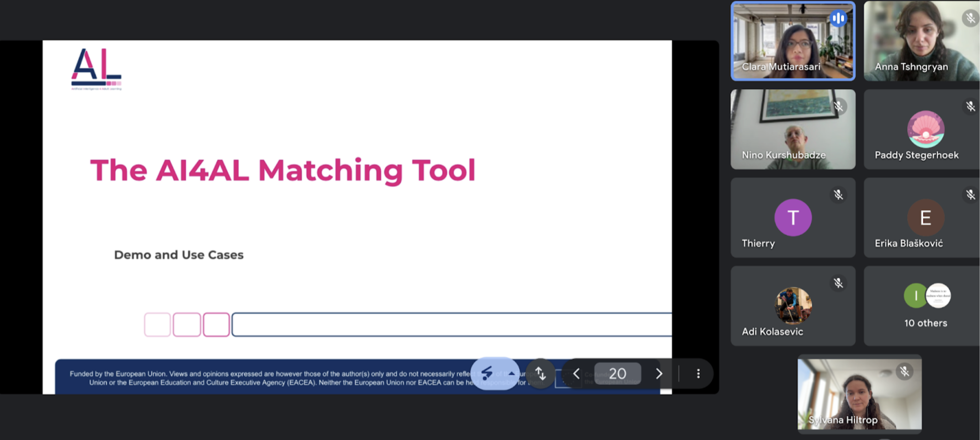Screen dimensions: 980x440
Task: Click Adi Kolasevic's muted mic icon
Action: point(838,283)
